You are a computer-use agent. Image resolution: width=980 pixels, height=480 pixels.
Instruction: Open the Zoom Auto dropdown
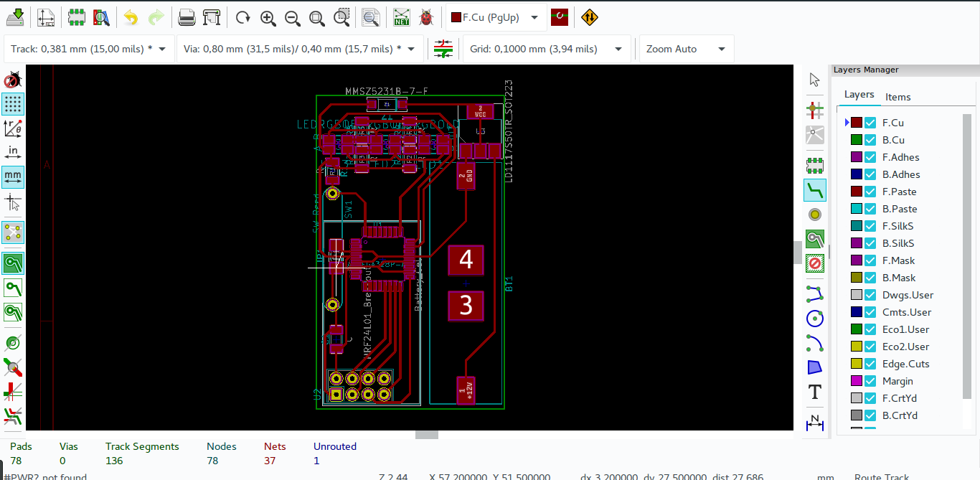[687, 49]
